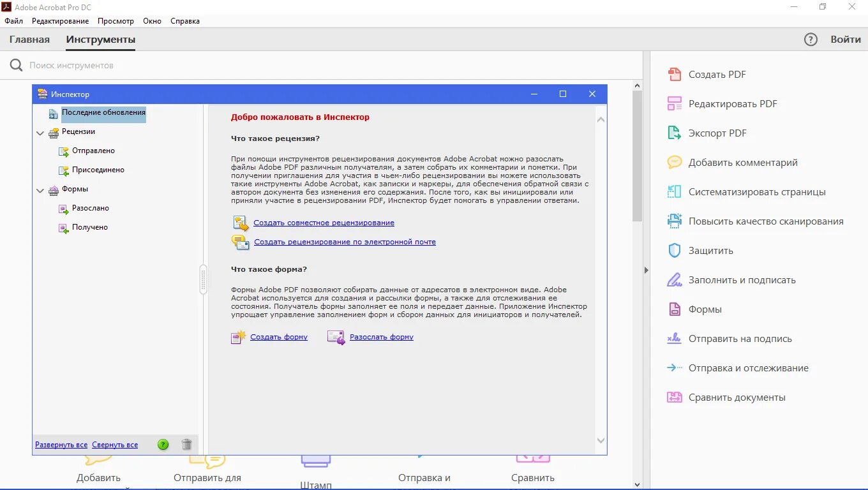
Task: Click the shared review creation icon
Action: pos(241,223)
